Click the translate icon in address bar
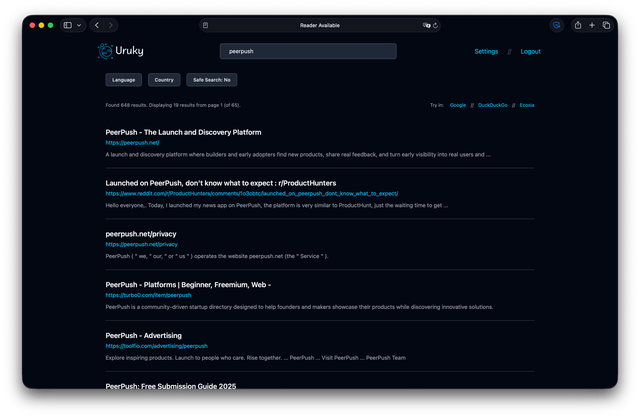Image resolution: width=640 pixels, height=418 pixels. [x=426, y=25]
